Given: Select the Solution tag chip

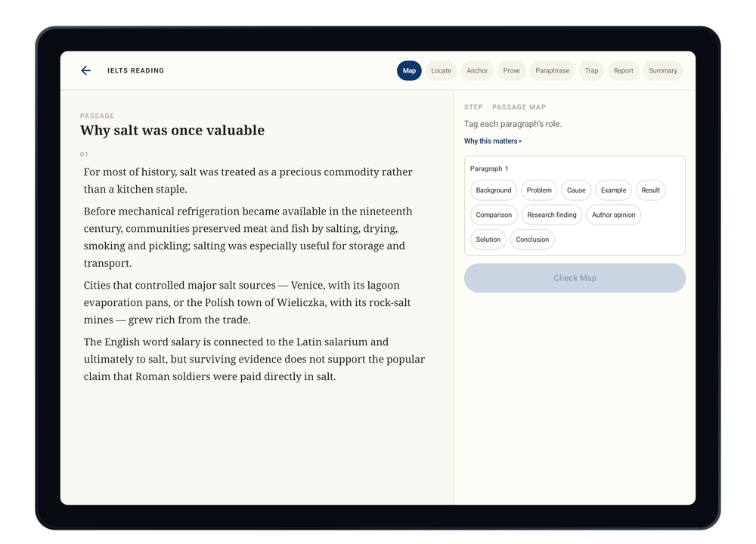Looking at the screenshot, I should coord(488,240).
